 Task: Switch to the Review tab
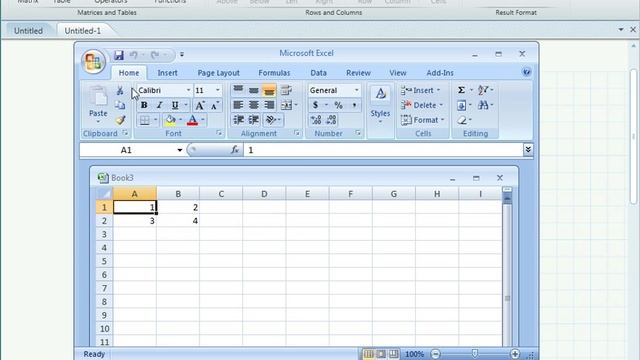(358, 73)
